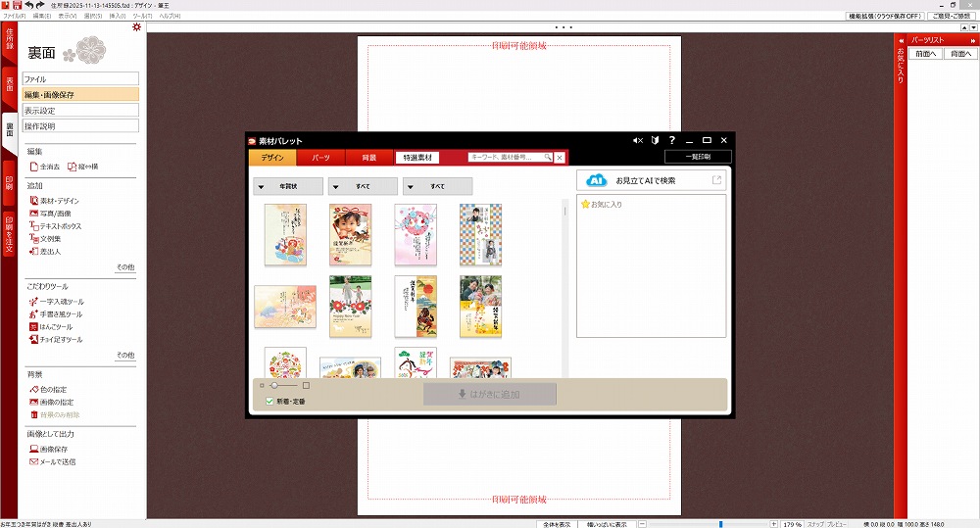The height and width of the screenshot is (528, 980).
Task: Click お見立てAIで検索 button
Action: click(651, 180)
